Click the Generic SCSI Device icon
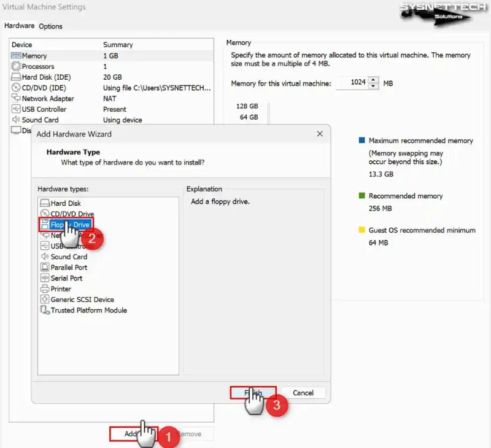Screen dimensions: 491x448 [45, 299]
